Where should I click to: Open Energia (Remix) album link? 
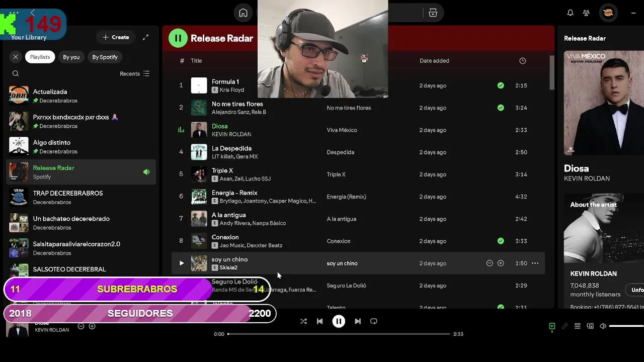(346, 197)
